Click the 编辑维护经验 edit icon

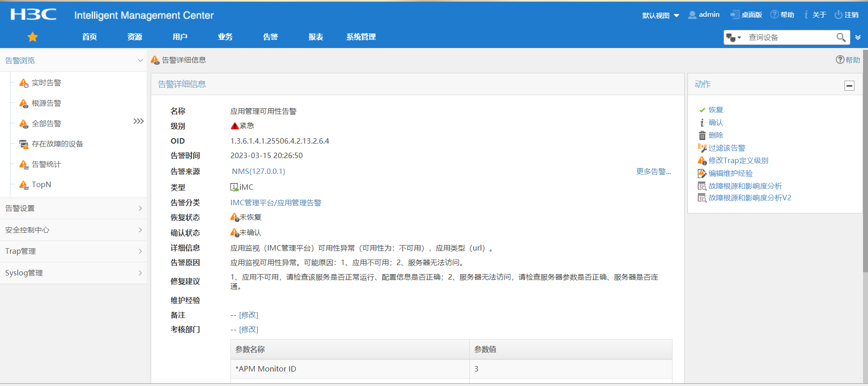point(702,174)
